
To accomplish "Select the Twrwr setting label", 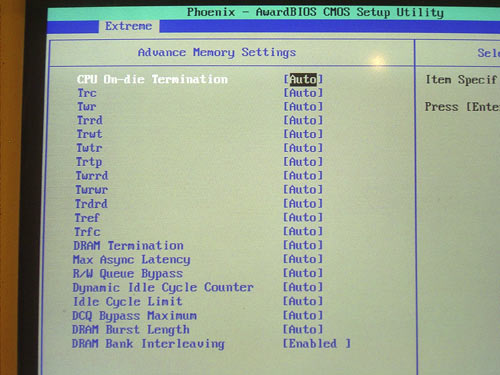I will pyautogui.click(x=92, y=190).
